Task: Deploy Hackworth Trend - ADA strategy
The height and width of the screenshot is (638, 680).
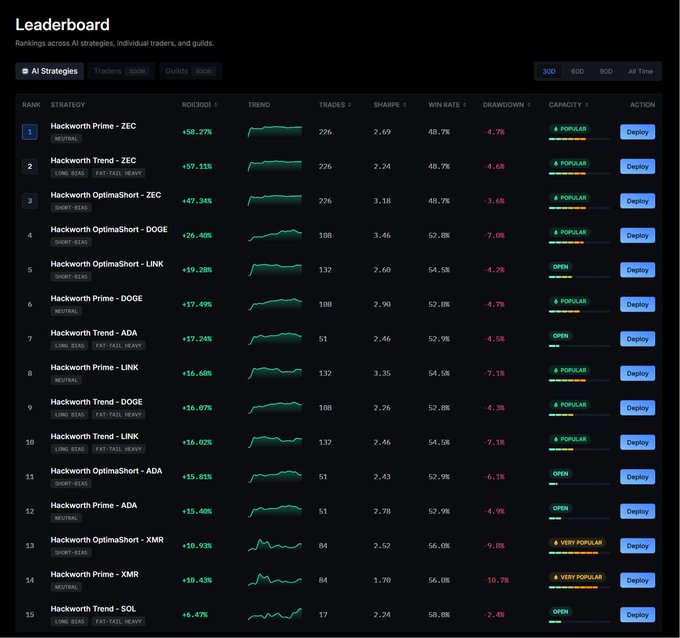Action: 637,339
